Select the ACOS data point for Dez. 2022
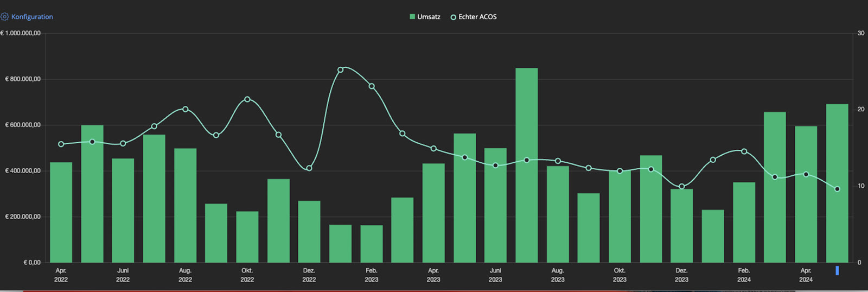868x292 pixels. coord(309,168)
